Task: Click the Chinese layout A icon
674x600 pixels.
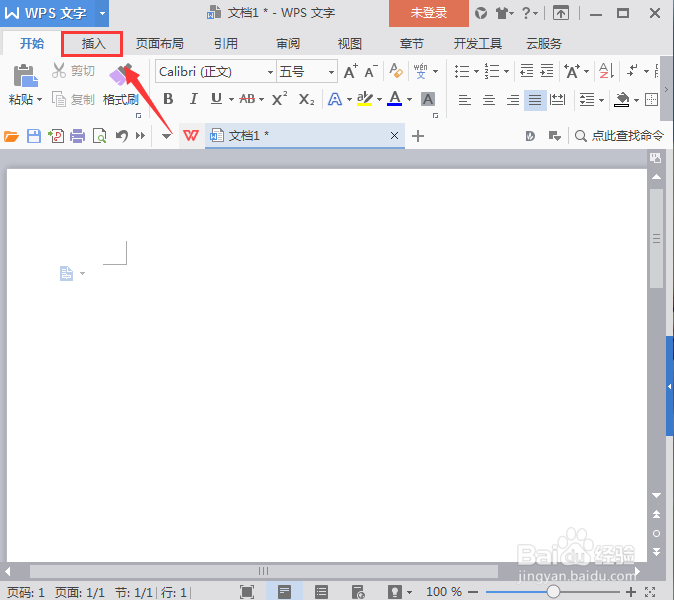Action: [572, 71]
